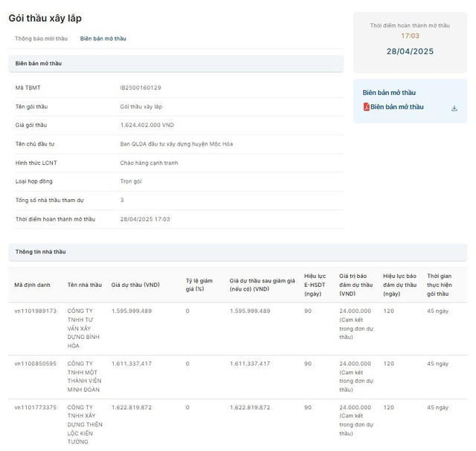476x451 pixels.
Task: Open the Thông báo mời thầu tab
Action: [x=41, y=38]
